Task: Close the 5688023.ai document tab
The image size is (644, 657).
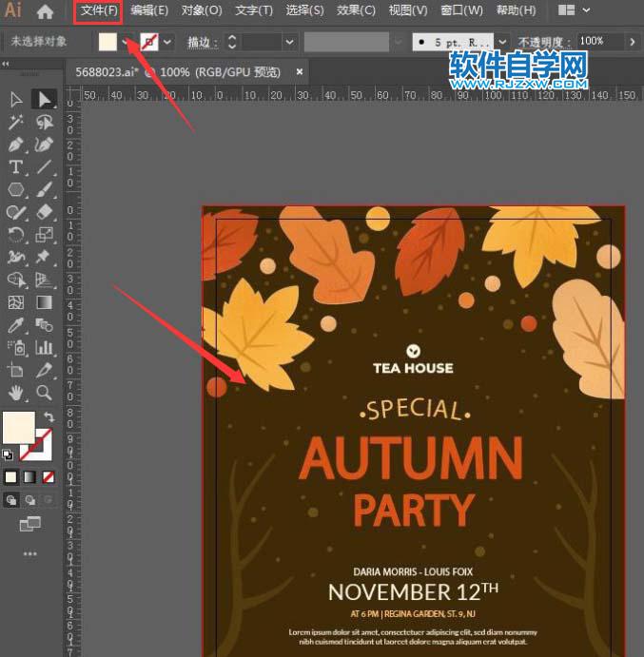Action: click(x=300, y=71)
